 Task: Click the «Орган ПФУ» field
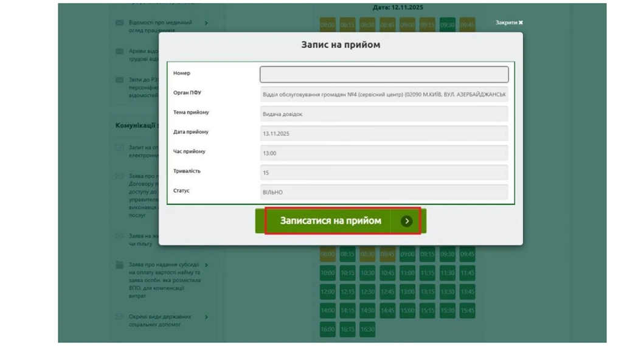point(384,94)
